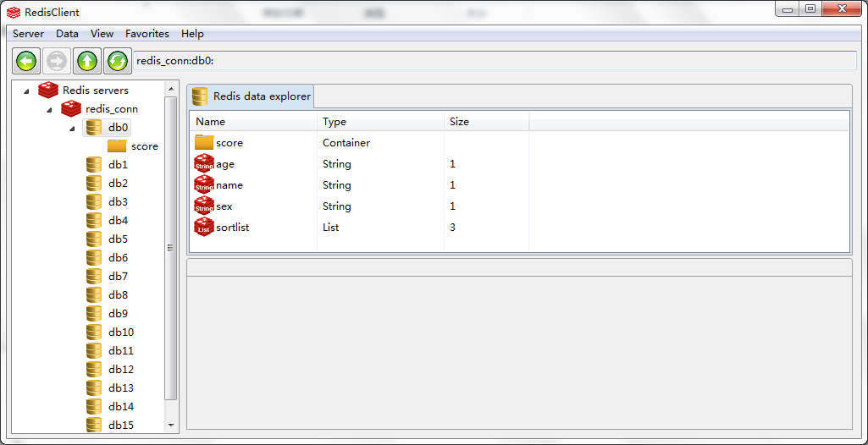The width and height of the screenshot is (868, 445).
Task: Click the db8 database icon
Action: (94, 294)
